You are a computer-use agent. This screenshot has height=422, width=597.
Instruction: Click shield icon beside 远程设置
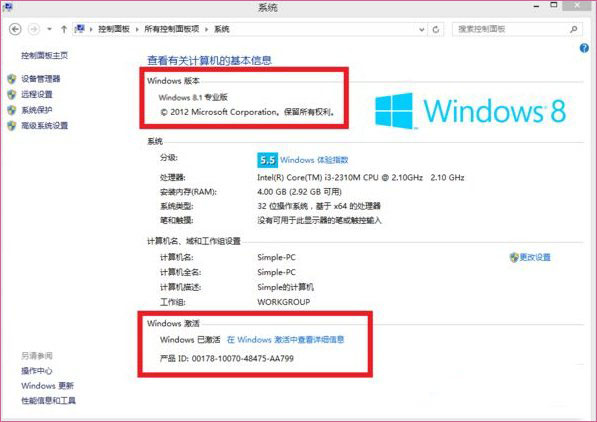point(12,94)
